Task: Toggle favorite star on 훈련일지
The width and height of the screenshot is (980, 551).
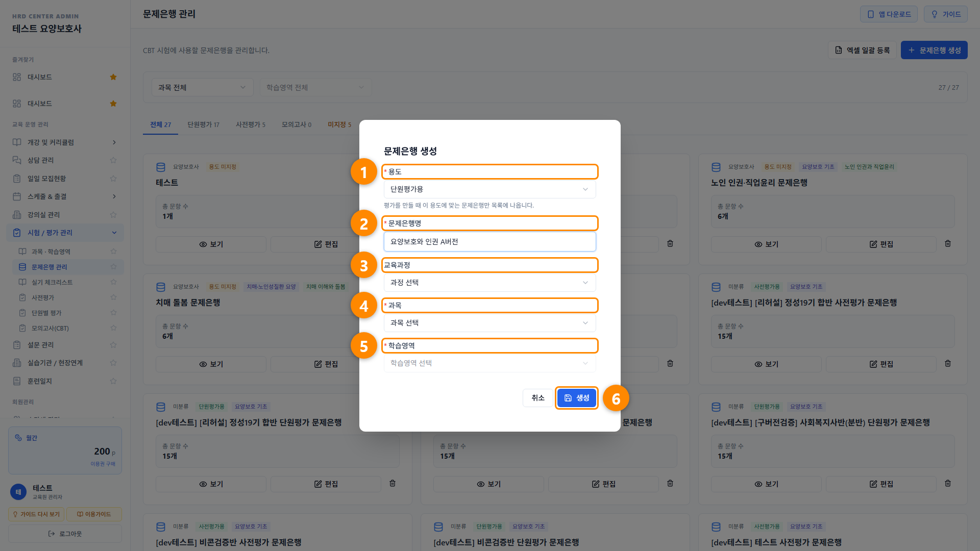Action: pyautogui.click(x=113, y=381)
